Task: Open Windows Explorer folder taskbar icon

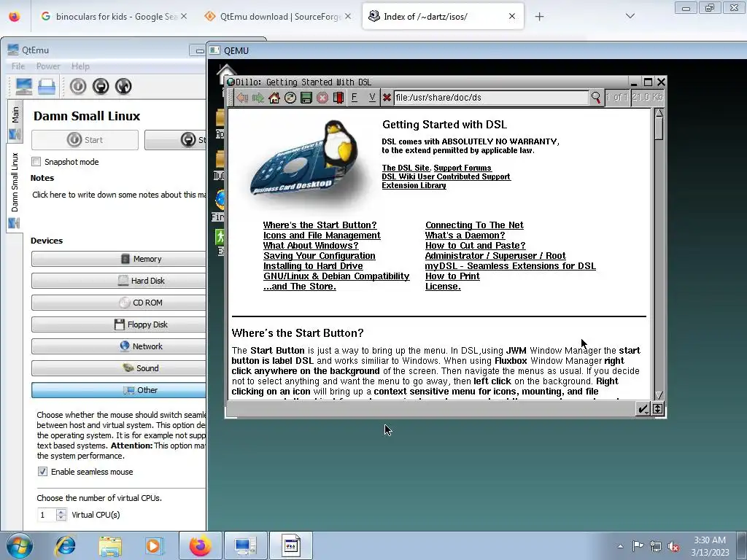Action: (110, 545)
